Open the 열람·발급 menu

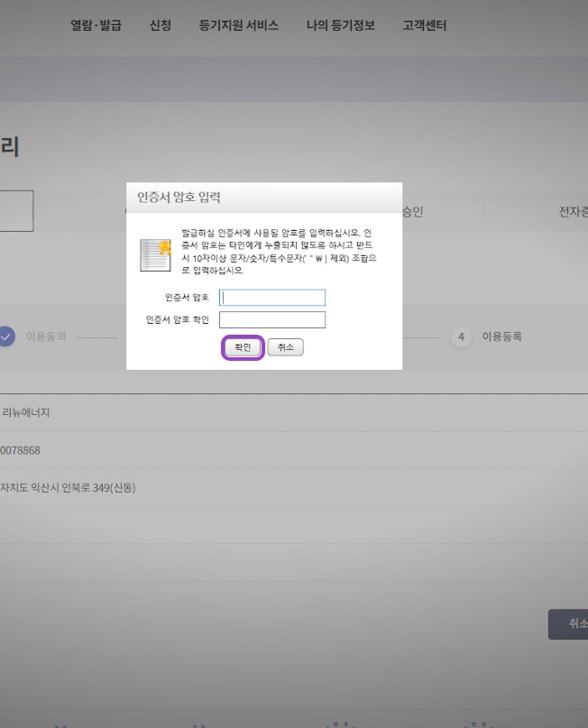pyautogui.click(x=96, y=25)
